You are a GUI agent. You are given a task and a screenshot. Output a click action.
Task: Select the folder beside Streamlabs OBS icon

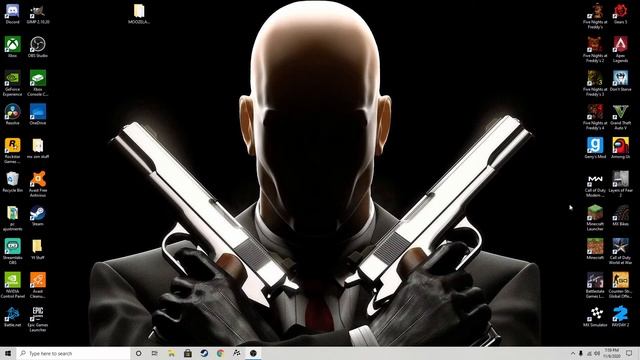pyautogui.click(x=38, y=249)
